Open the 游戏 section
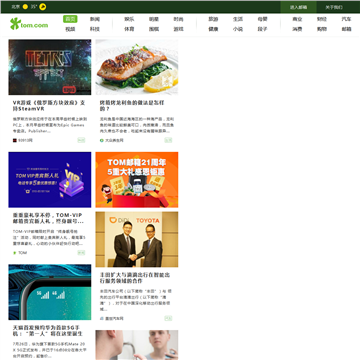The height and width of the screenshot is (360, 360). pyautogui.click(x=178, y=29)
